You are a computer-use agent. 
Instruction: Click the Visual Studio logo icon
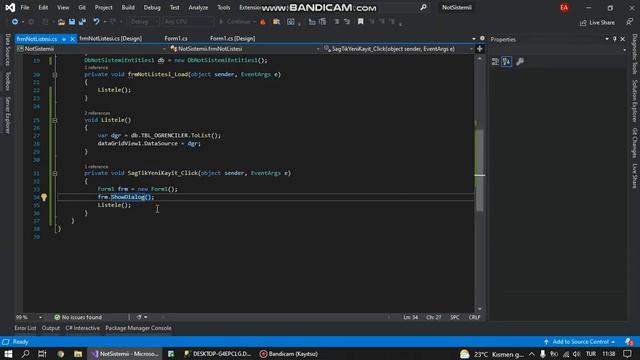[x=10, y=8]
